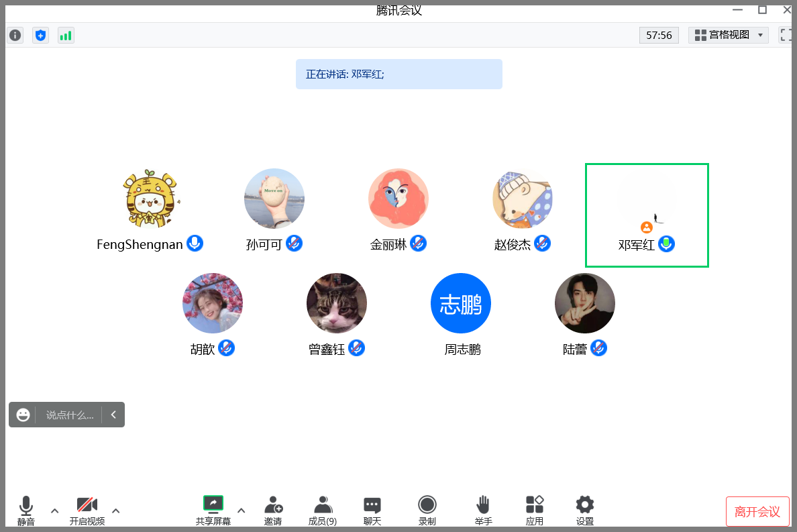Expand video options arrow beside 开启视频
The image size is (797, 532).
tap(115, 511)
